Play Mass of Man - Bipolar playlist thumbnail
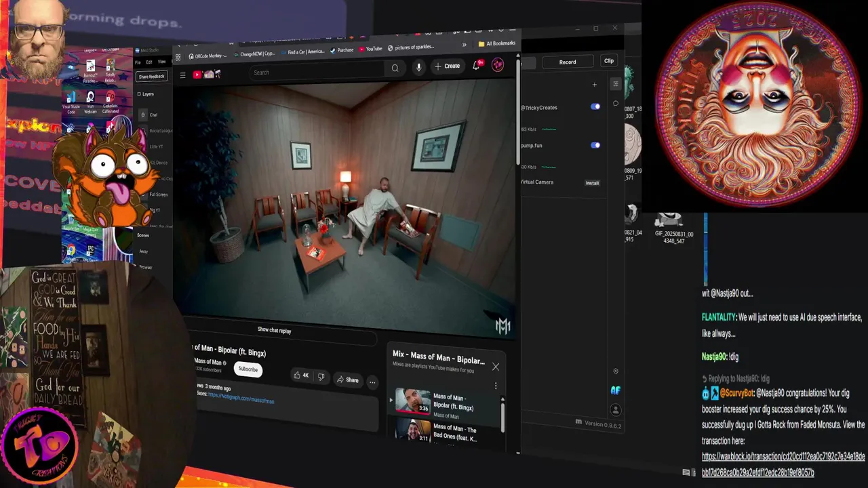 click(x=413, y=401)
